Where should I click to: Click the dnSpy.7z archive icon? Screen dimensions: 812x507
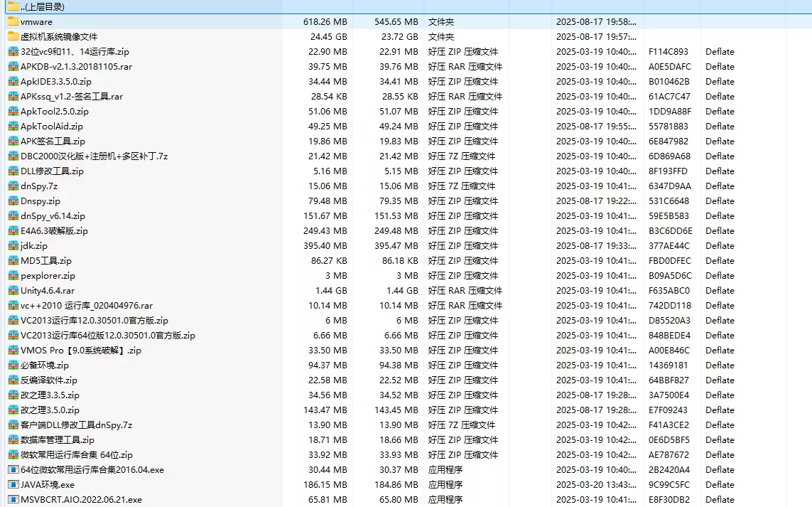point(13,186)
